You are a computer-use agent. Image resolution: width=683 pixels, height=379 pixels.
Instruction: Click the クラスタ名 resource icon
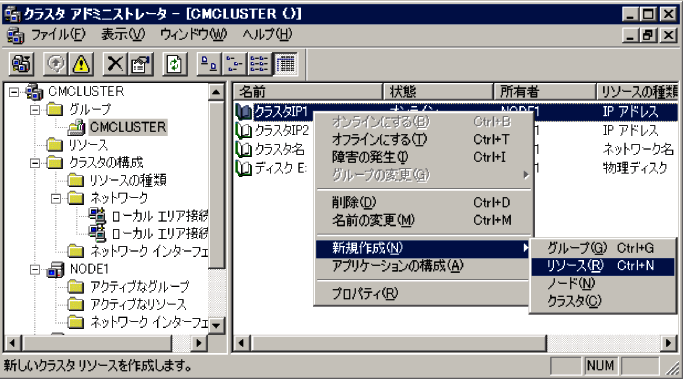(243, 149)
